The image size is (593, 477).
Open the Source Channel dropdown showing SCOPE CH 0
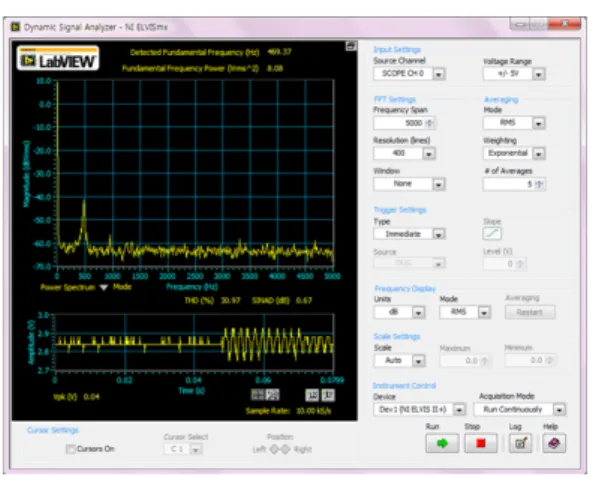(x=409, y=73)
